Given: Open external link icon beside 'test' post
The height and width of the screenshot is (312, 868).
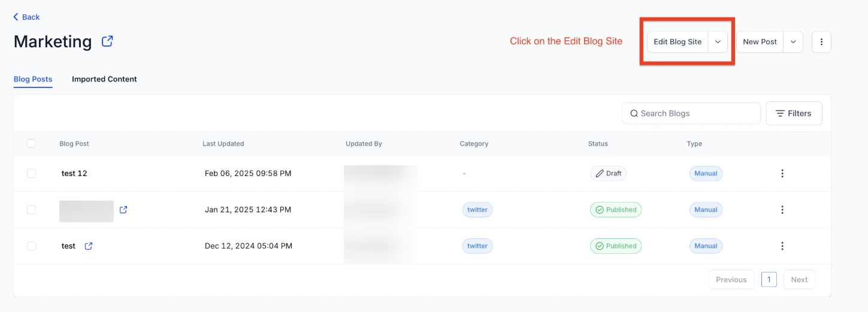Looking at the screenshot, I should [89, 246].
